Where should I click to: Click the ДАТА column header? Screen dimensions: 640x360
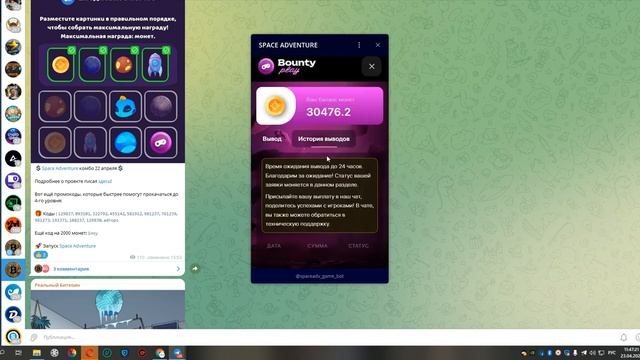[x=274, y=246]
